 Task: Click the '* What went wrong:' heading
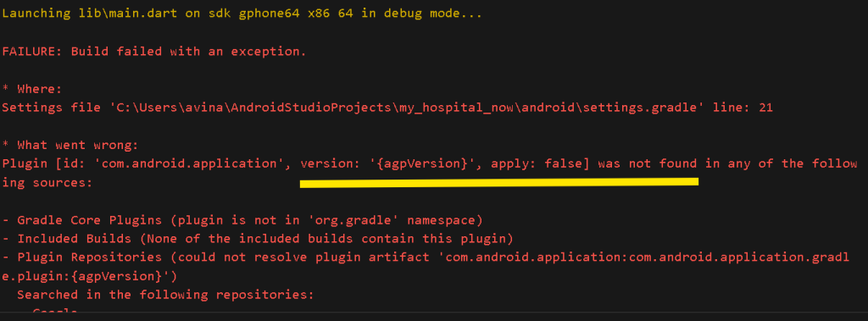coord(70,146)
